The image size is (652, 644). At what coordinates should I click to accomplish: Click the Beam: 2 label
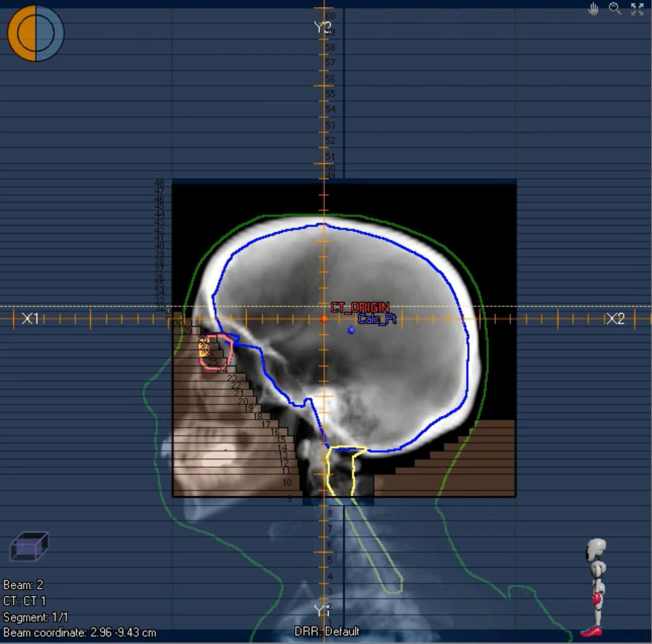pos(23,585)
